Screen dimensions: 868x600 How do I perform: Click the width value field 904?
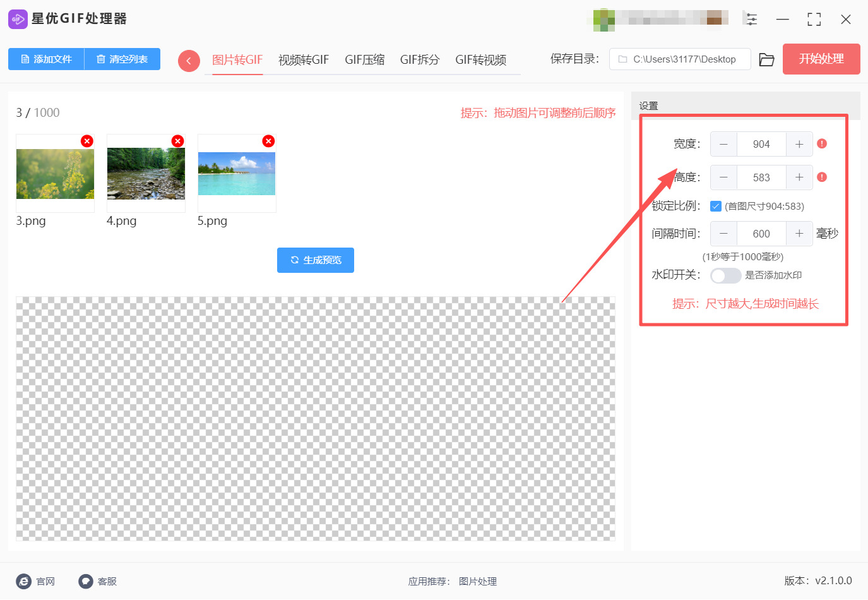click(x=761, y=144)
